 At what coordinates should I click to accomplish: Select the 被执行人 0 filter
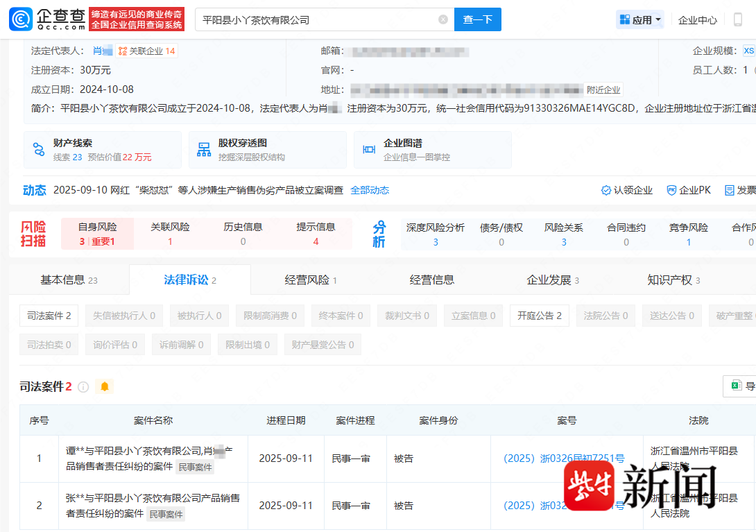[199, 316]
